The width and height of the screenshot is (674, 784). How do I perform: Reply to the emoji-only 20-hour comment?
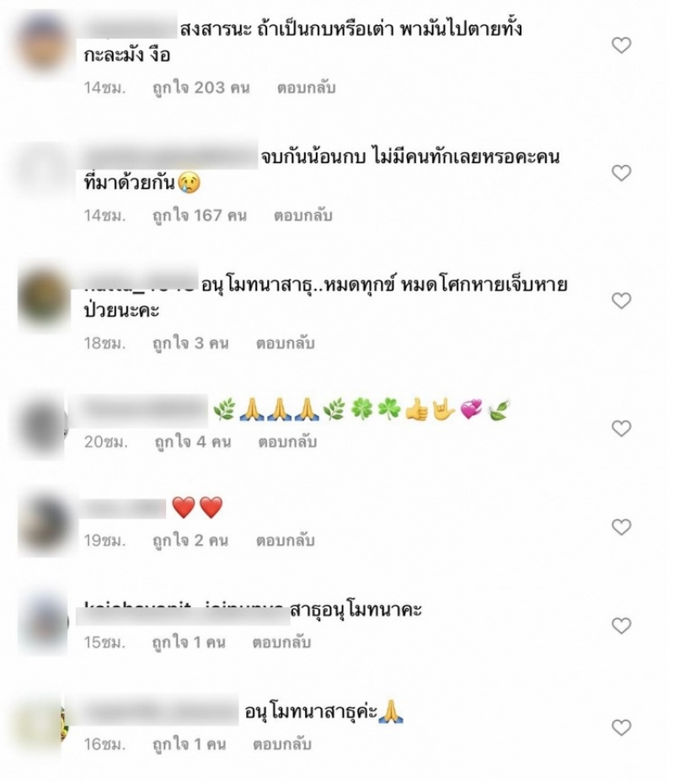[287, 442]
